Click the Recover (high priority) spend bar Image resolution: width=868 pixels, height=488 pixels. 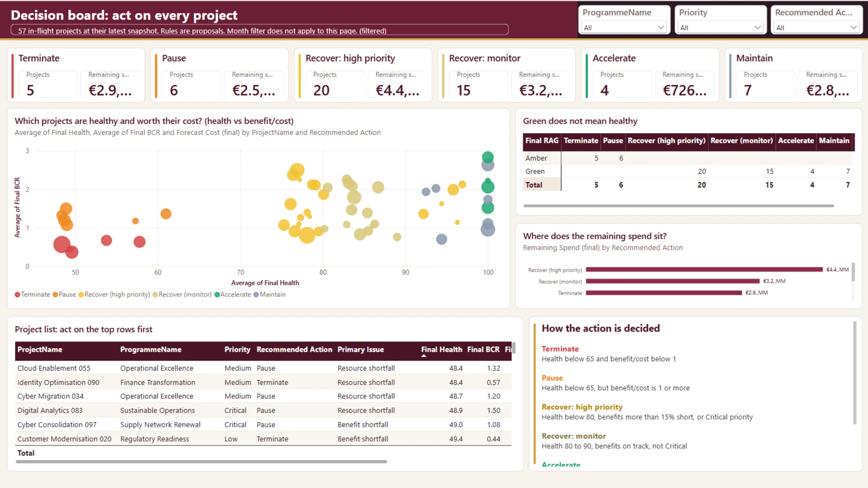[x=704, y=270]
